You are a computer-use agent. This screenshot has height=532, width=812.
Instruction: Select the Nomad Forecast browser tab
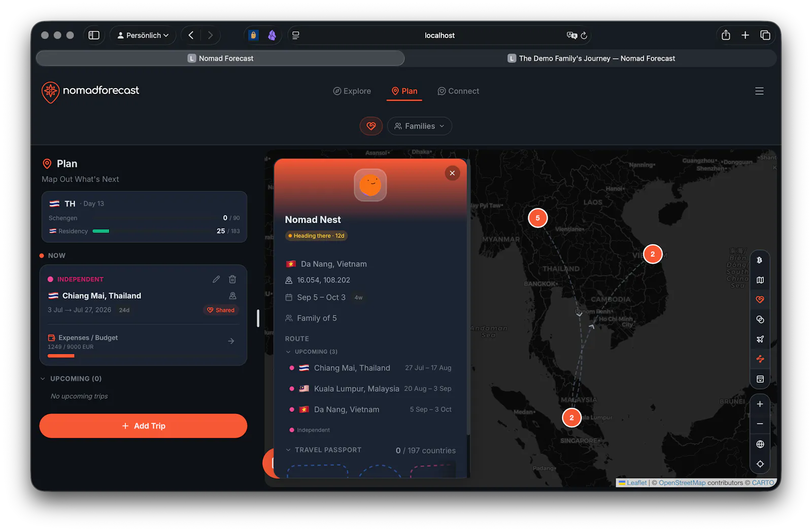[220, 58]
